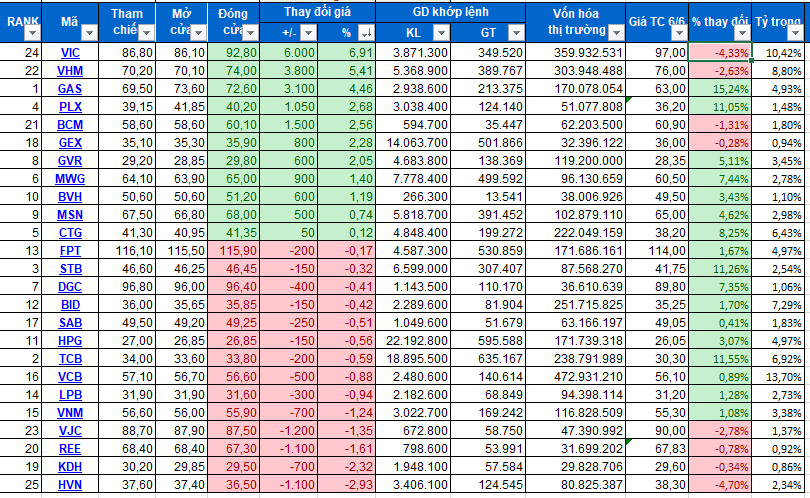The width and height of the screenshot is (810, 498).
Task: Select FPT closing price cell 115,90
Action: 233,251
